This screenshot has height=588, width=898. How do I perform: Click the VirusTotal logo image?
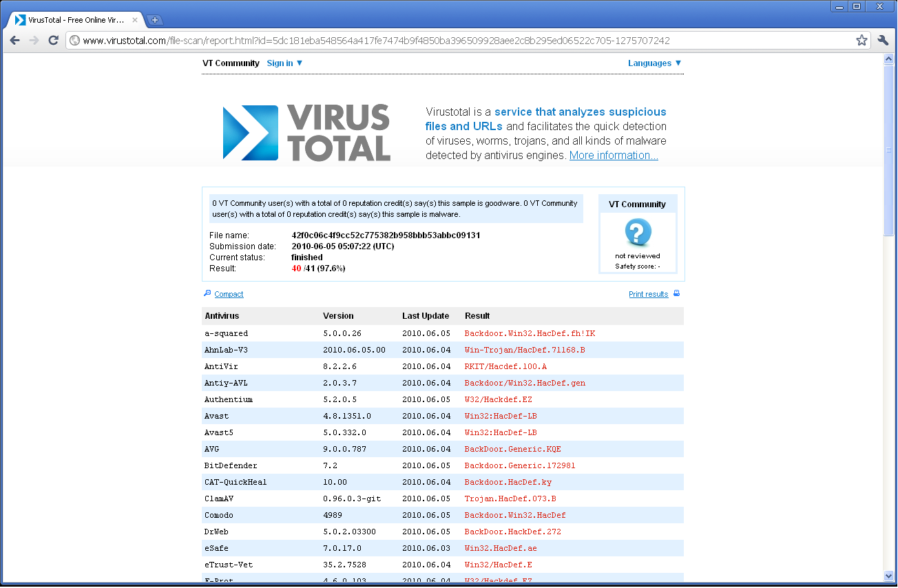[x=306, y=133]
